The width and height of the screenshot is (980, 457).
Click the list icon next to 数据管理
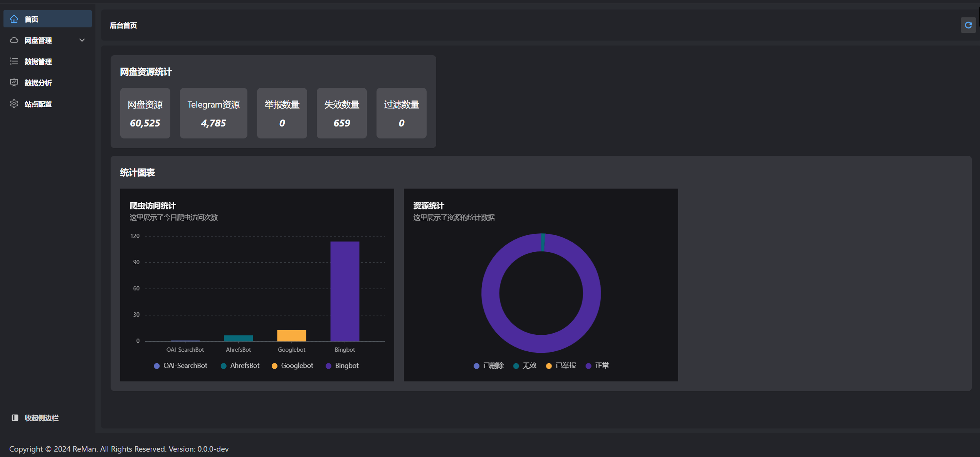[14, 61]
